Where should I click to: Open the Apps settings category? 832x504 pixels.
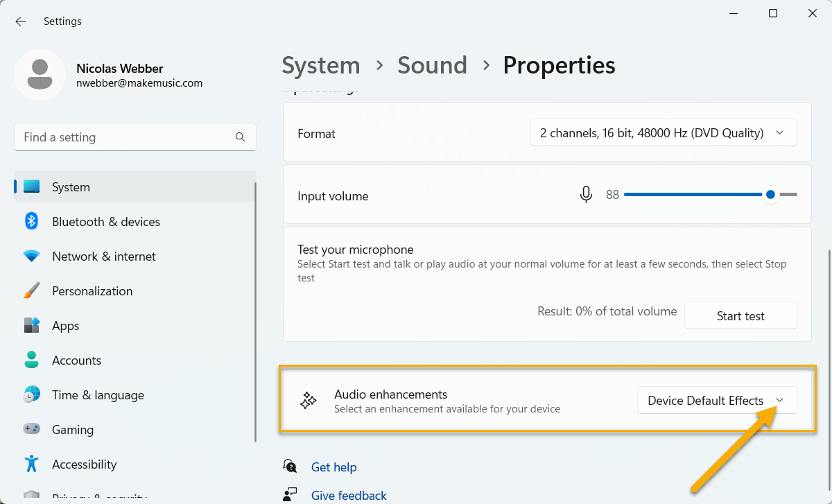point(66,326)
